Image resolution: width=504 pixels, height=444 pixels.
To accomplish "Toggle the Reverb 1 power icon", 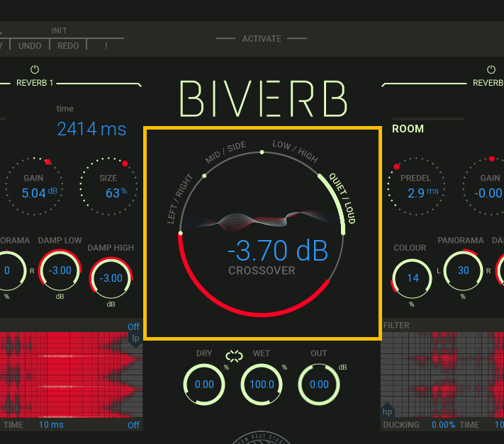I will coord(35,69).
